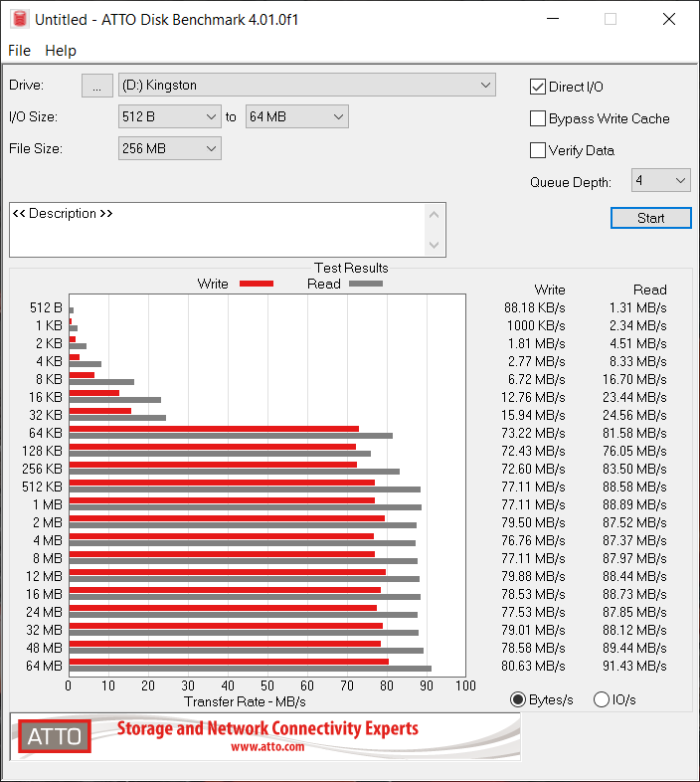Image resolution: width=700 pixels, height=782 pixels.
Task: Click the 2 MB write value 79.50 MB/s
Action: pos(533,522)
